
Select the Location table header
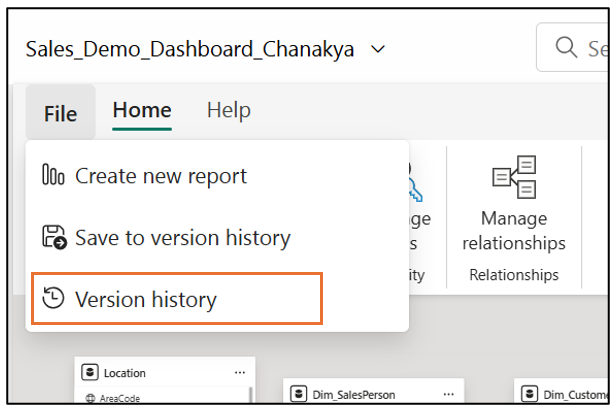click(x=165, y=372)
